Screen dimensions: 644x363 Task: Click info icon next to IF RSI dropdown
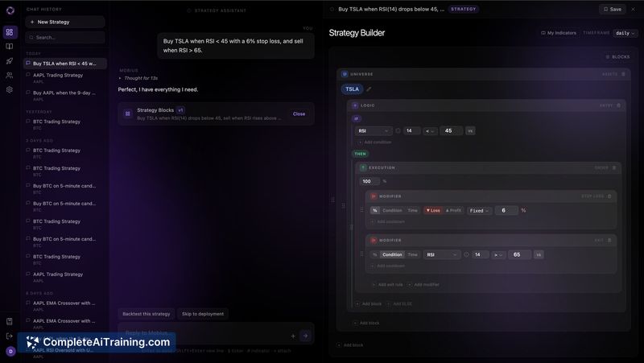pos(398,131)
